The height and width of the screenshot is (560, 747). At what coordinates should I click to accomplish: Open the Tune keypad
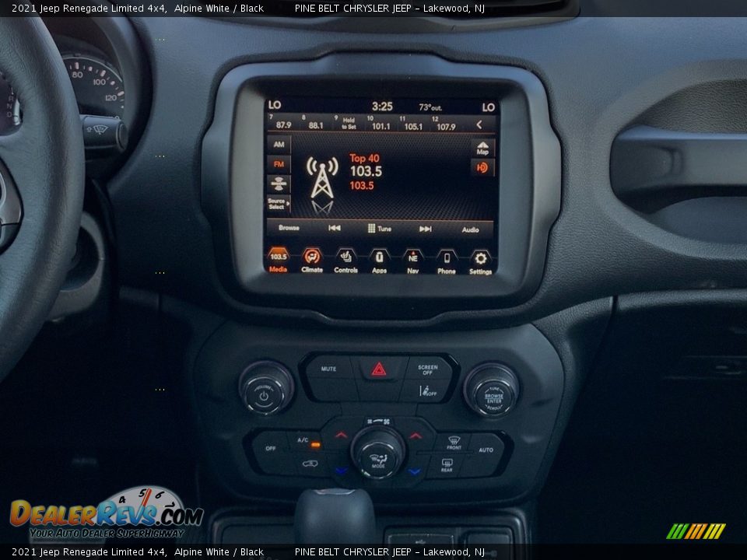point(379,229)
